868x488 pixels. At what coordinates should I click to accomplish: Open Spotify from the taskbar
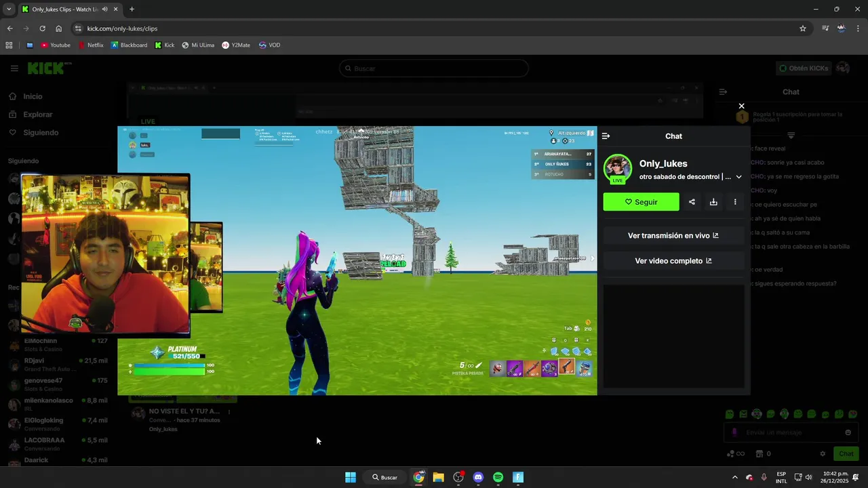point(498,477)
